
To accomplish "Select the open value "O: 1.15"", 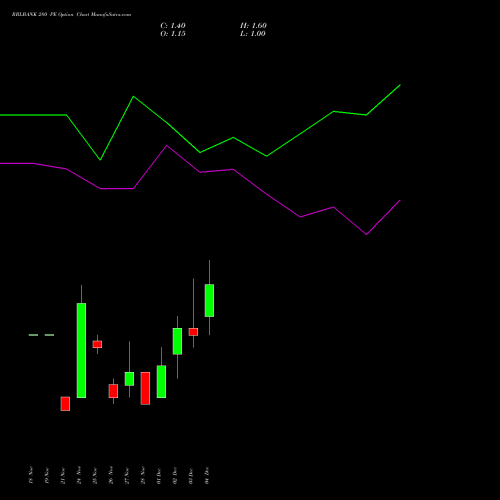I will pyautogui.click(x=173, y=34).
